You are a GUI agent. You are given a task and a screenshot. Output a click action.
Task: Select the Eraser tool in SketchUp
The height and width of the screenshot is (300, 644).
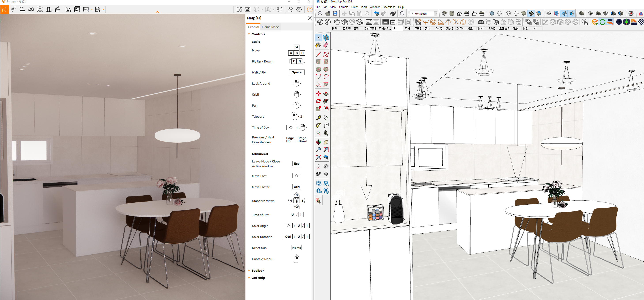click(x=326, y=45)
